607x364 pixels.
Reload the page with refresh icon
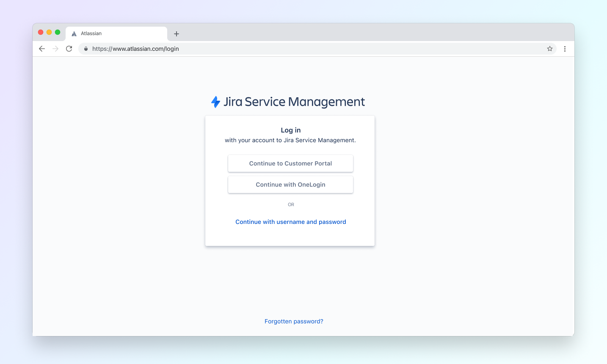click(x=69, y=49)
